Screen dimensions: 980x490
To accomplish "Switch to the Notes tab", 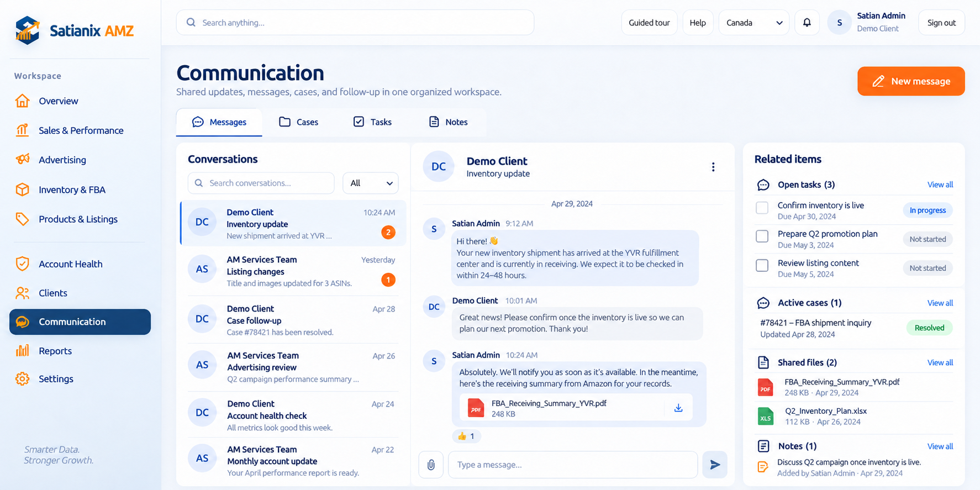I will (x=448, y=122).
